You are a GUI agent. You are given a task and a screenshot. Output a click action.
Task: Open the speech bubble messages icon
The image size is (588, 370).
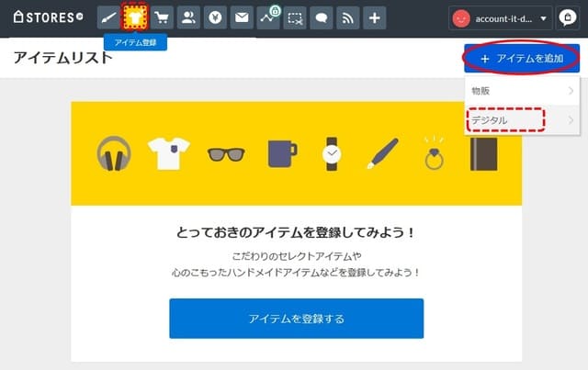[x=322, y=17]
